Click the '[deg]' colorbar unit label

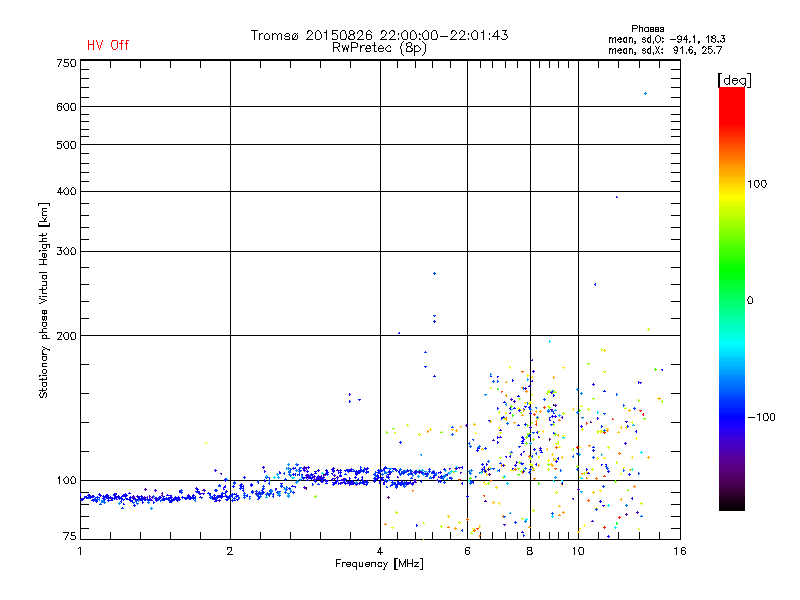(x=734, y=80)
